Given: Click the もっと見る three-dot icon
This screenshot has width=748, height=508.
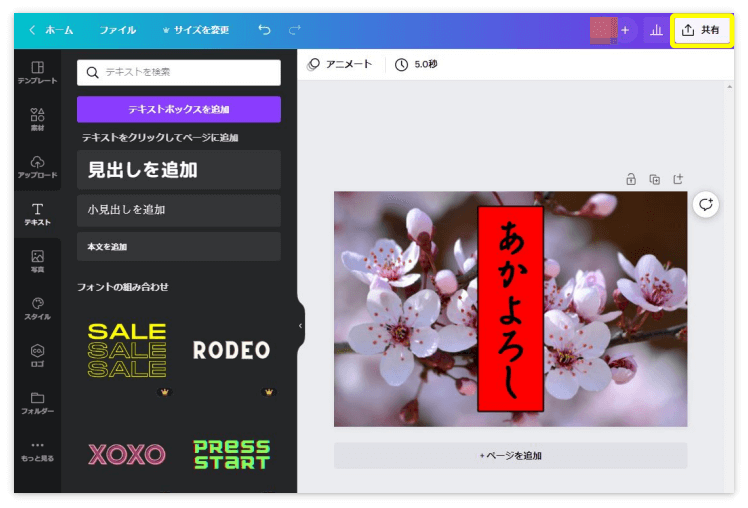Looking at the screenshot, I should point(37,445).
